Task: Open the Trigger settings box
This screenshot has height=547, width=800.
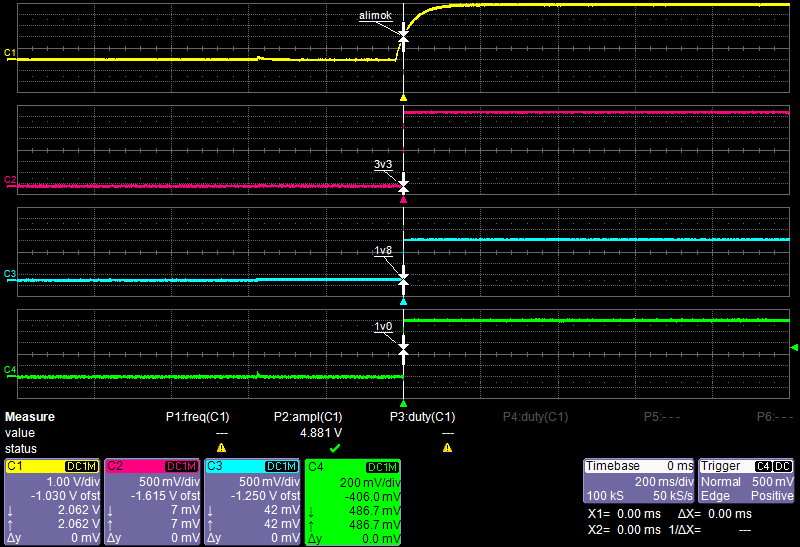Action: tap(746, 481)
